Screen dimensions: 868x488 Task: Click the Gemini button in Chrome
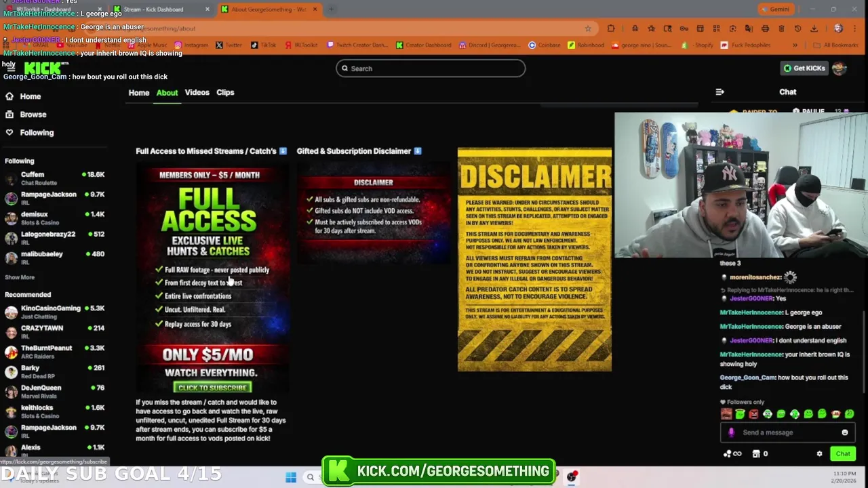tap(774, 9)
